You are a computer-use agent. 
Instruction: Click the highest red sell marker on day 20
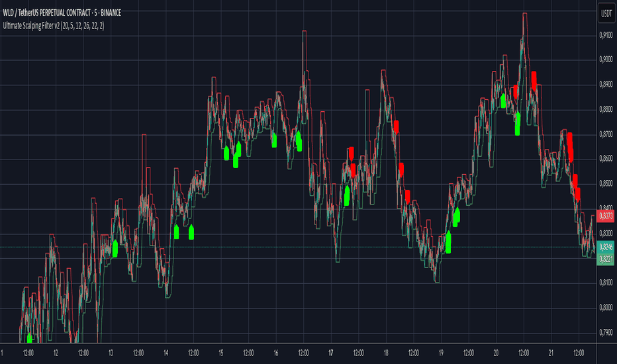tap(534, 80)
